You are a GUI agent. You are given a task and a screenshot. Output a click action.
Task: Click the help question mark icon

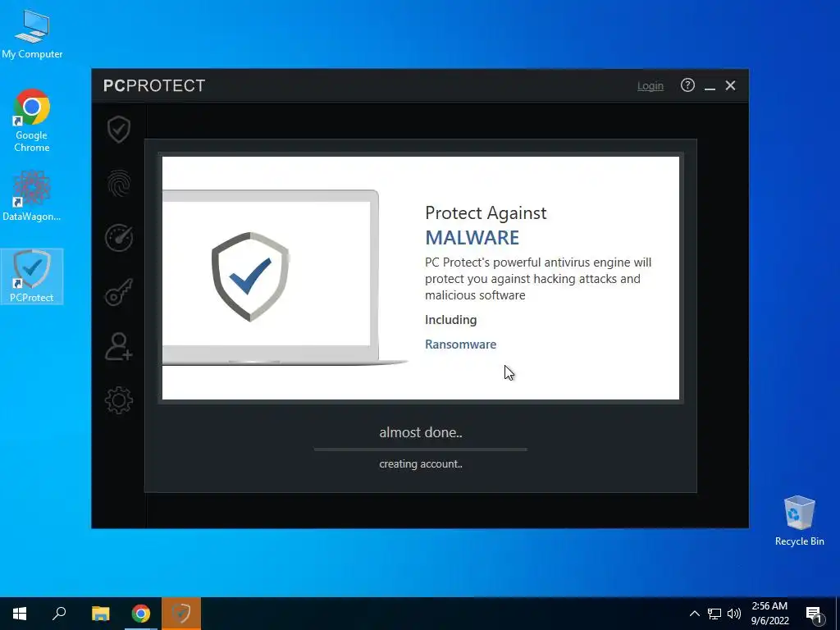tap(687, 85)
